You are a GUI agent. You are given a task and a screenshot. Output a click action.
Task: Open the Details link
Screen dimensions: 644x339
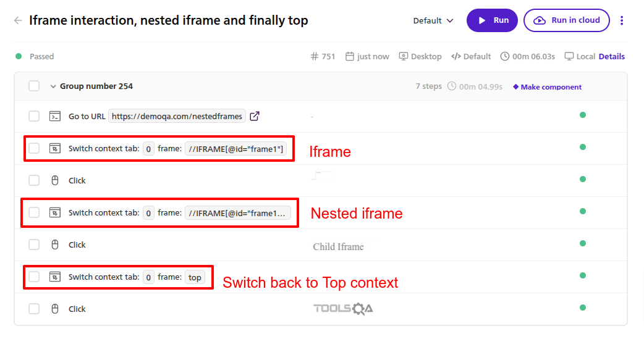(612, 56)
